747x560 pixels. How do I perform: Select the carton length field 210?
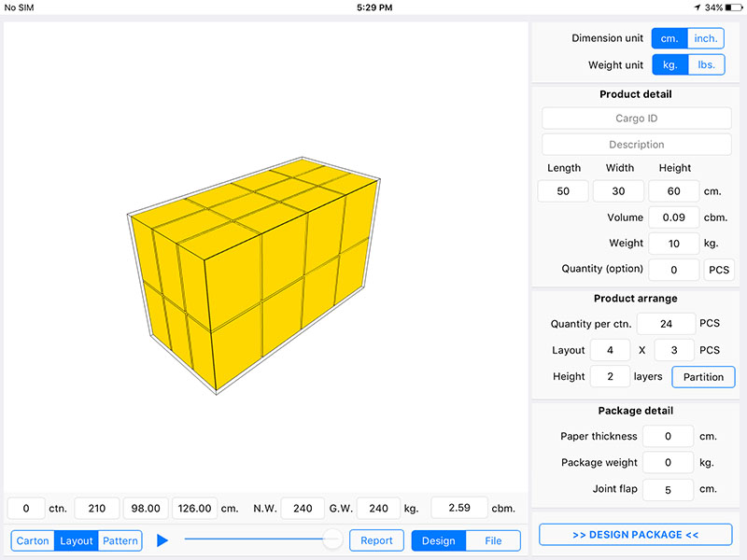point(97,509)
